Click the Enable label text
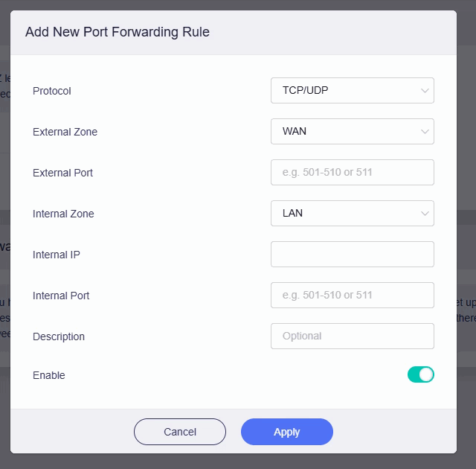Viewport: 476px width, 469px height. (49, 375)
